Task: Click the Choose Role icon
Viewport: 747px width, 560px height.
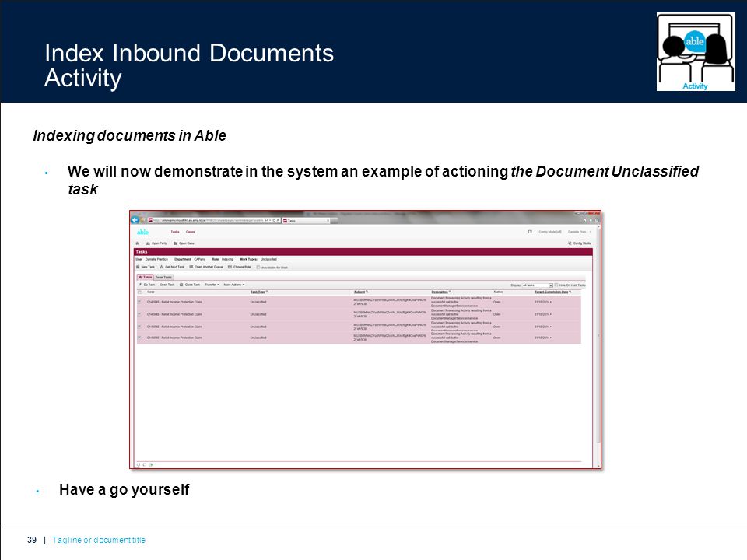Action: click(x=230, y=267)
